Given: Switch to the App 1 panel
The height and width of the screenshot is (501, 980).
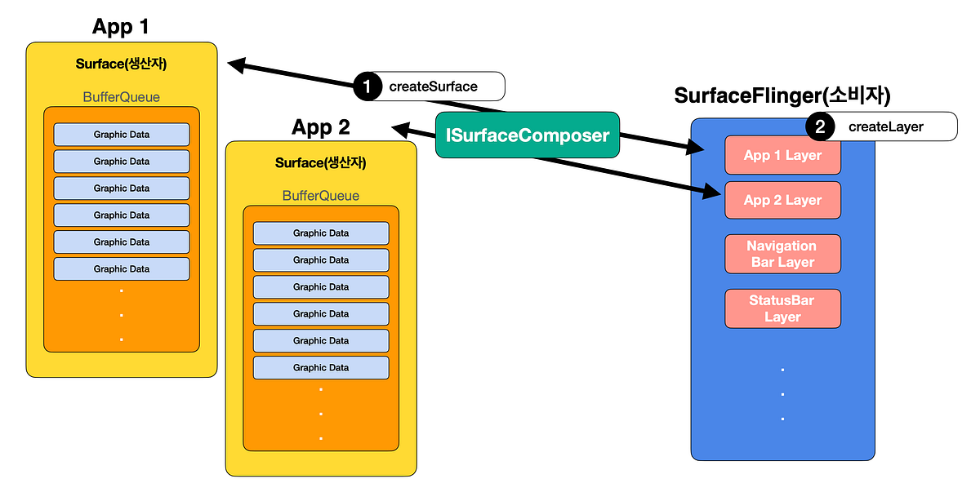Looking at the screenshot, I should tap(119, 26).
